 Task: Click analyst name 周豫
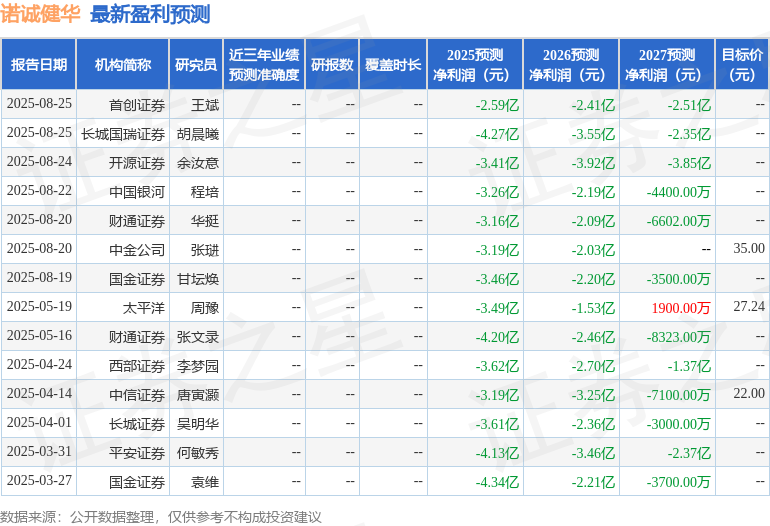point(205,308)
